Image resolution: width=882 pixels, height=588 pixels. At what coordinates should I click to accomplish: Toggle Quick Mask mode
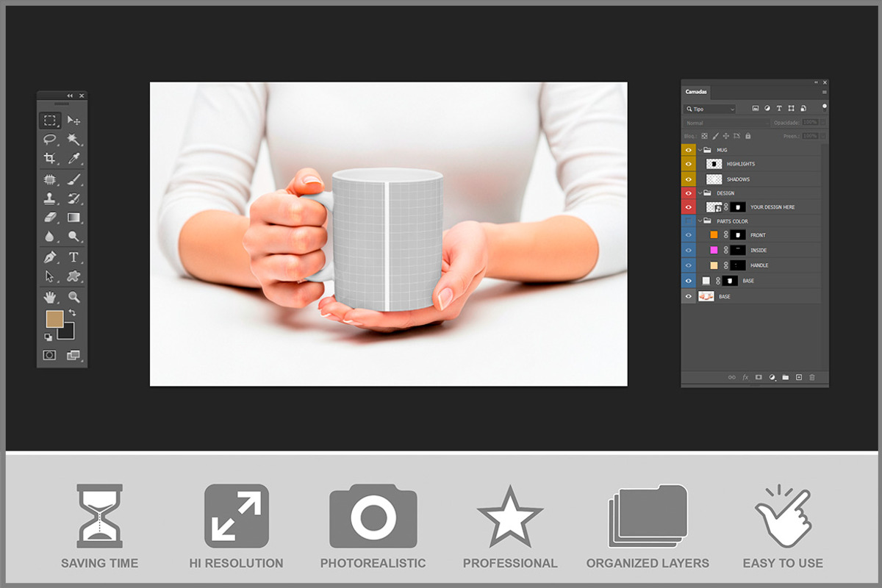(x=49, y=355)
